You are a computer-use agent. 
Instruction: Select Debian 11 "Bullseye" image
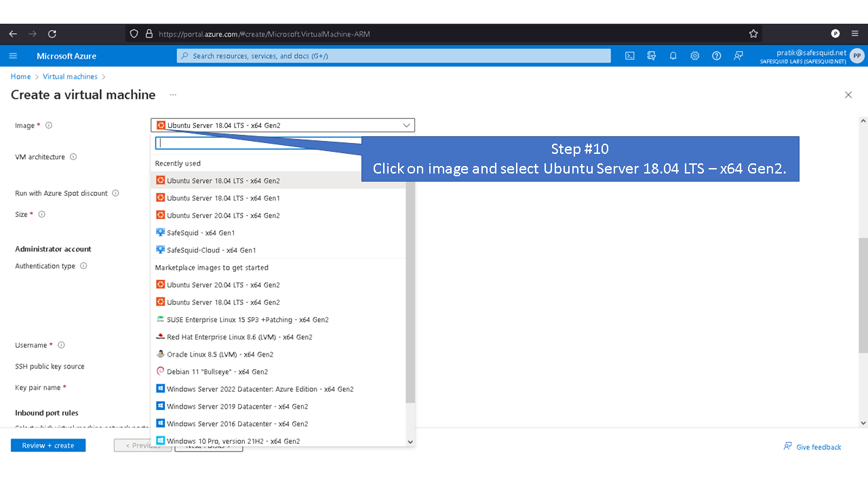click(x=278, y=371)
